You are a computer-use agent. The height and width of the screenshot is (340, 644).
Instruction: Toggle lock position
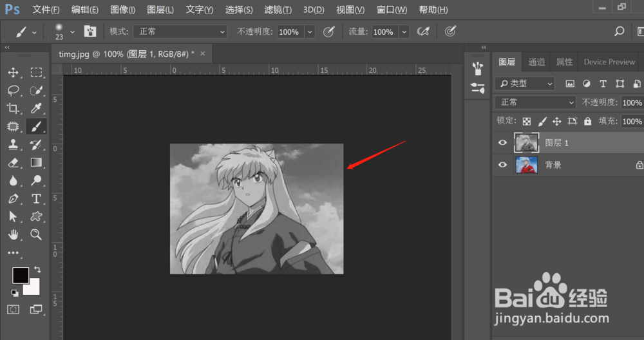556,121
